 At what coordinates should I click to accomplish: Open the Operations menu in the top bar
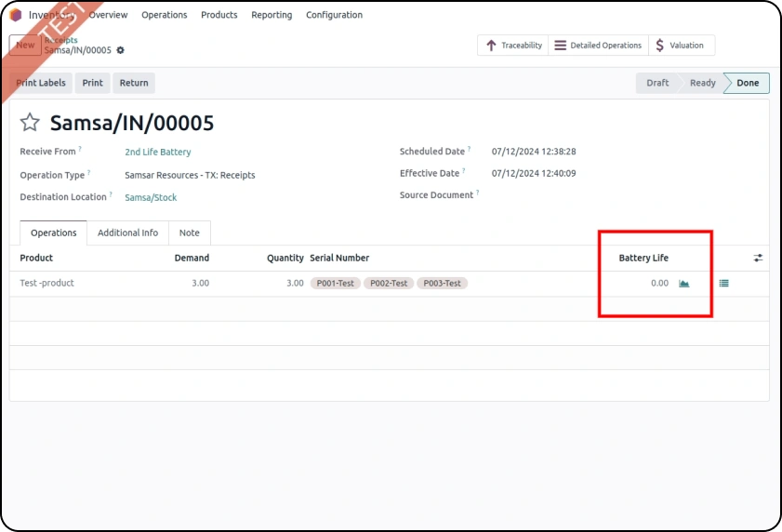(164, 15)
